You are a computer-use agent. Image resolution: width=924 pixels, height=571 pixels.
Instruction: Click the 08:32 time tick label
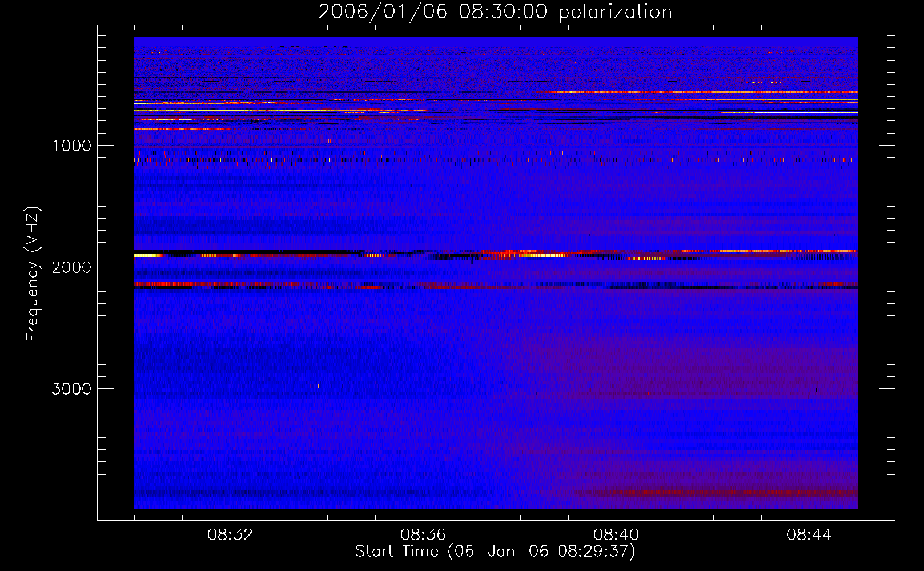231,535
